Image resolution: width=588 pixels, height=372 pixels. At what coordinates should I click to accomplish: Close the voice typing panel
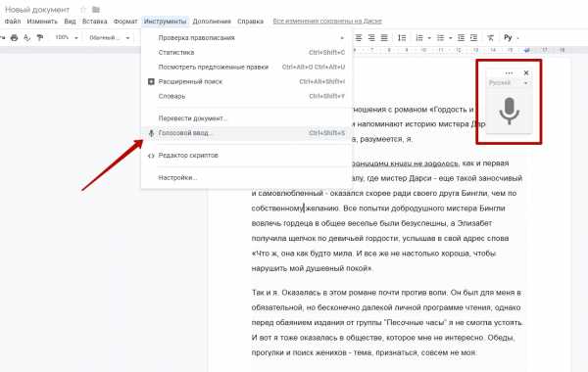[526, 72]
